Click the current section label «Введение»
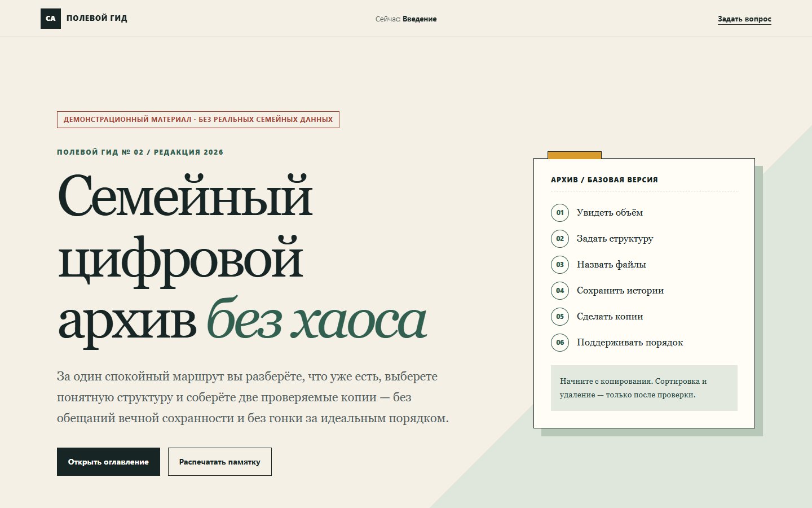Viewport: 812px width, 508px height. tap(420, 19)
